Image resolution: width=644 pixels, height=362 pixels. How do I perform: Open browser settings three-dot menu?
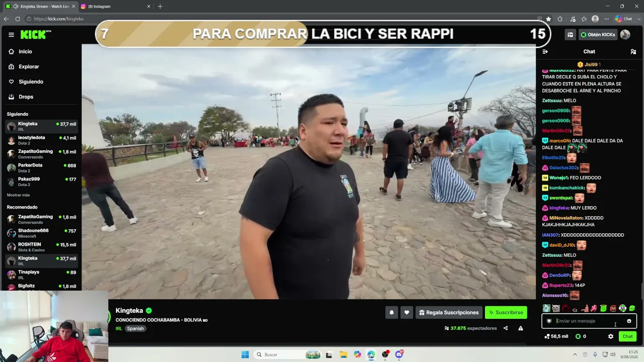pyautogui.click(x=606, y=19)
